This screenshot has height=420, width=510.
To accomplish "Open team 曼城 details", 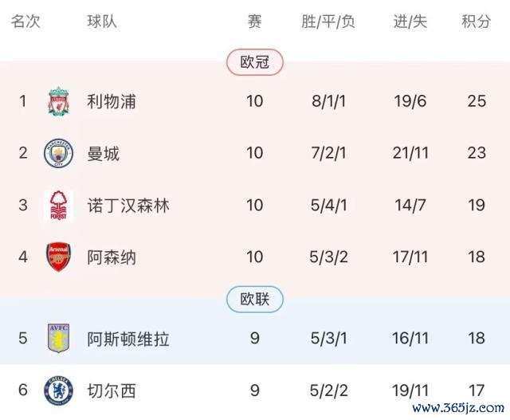I will 104,154.
